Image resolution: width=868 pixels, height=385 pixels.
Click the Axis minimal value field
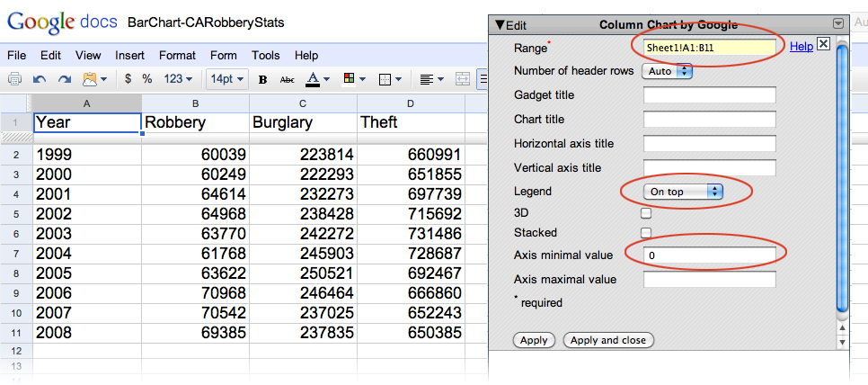coord(710,255)
